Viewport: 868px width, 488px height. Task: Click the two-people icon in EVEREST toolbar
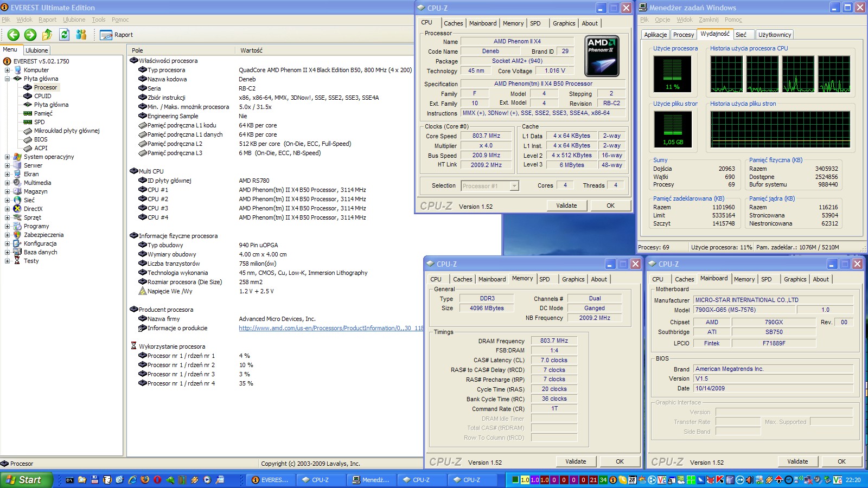[x=81, y=35]
